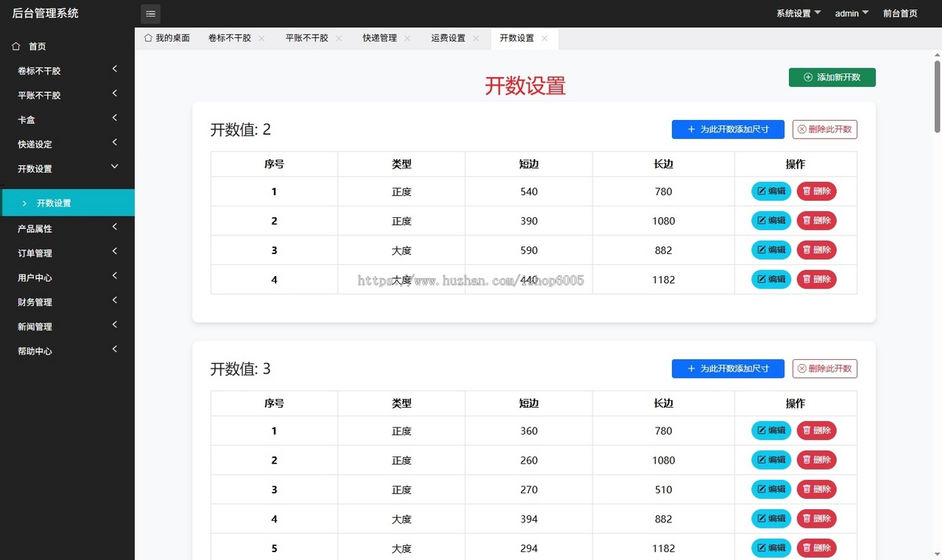942x560 pixels.
Task: Open the 系统设置 dropdown menu
Action: 798,13
